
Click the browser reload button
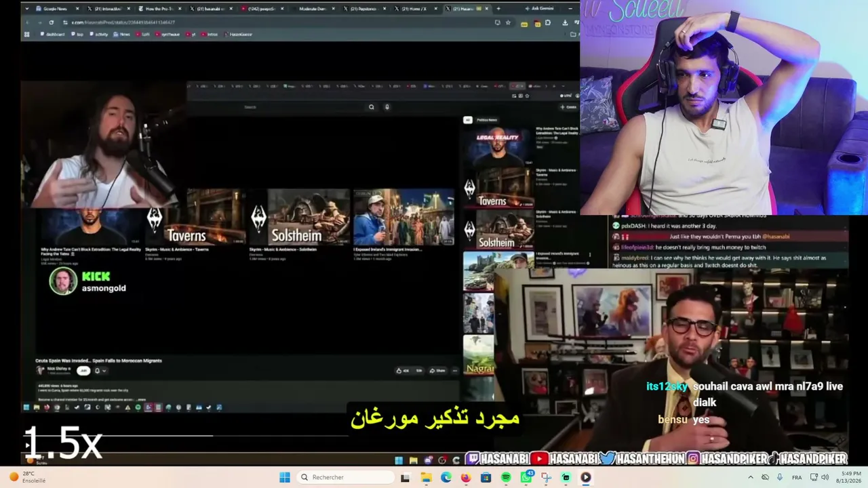click(51, 22)
